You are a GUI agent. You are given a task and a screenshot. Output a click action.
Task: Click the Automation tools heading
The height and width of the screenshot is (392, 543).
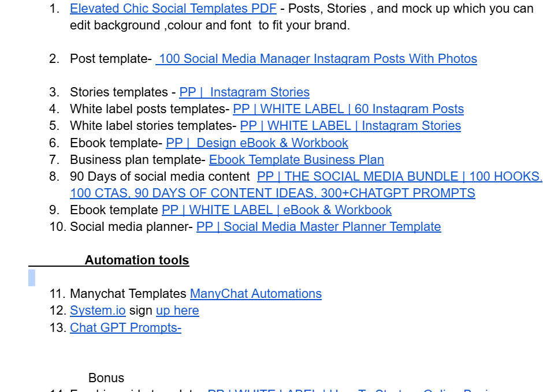(x=137, y=260)
